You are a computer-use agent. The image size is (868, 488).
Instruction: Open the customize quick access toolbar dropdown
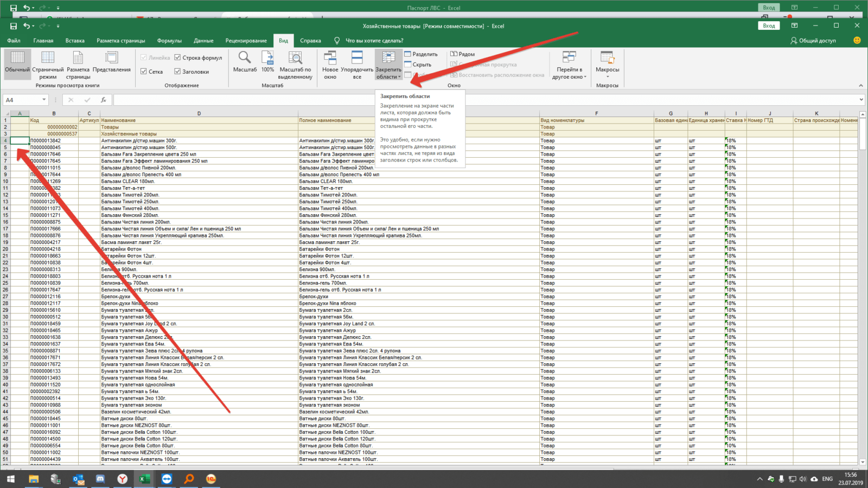coord(58,25)
